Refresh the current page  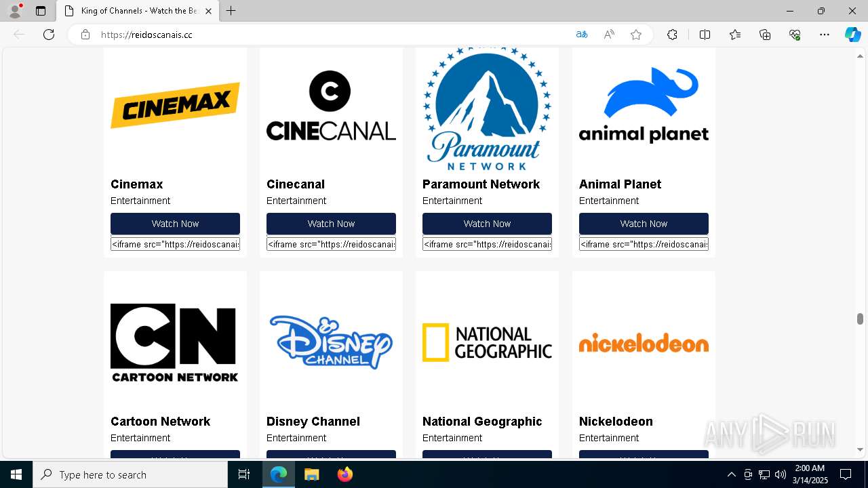pyautogui.click(x=49, y=35)
